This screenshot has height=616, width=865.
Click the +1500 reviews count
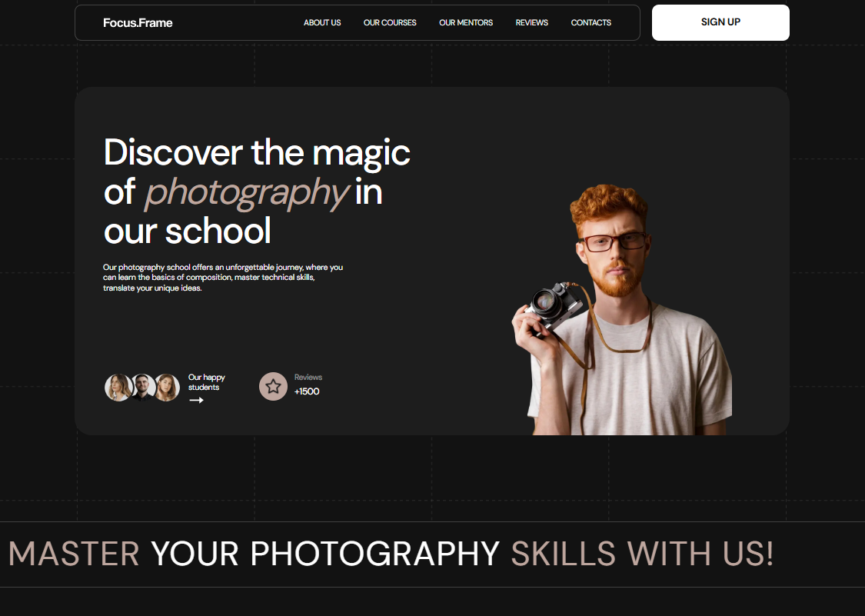pyautogui.click(x=307, y=391)
